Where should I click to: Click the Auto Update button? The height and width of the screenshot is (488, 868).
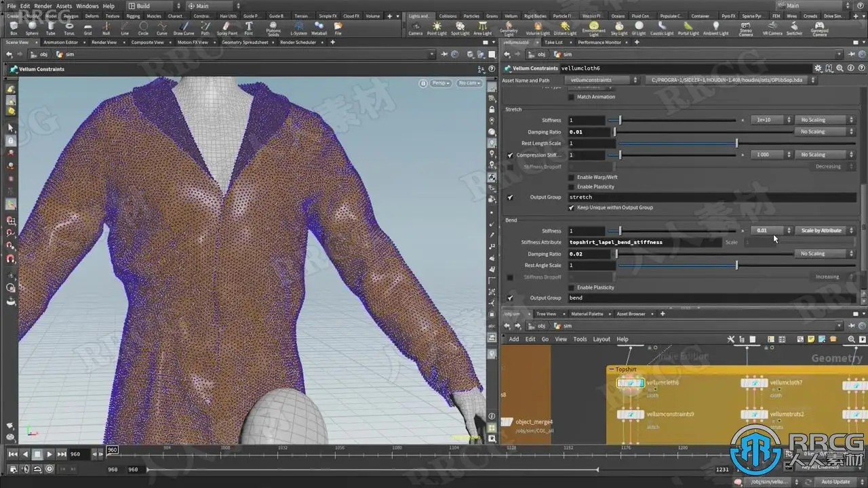tap(835, 482)
